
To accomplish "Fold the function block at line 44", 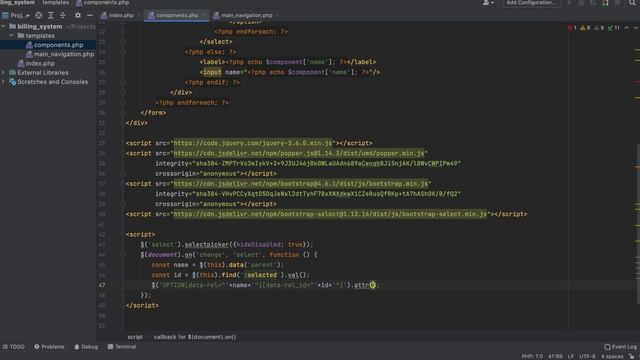I will point(123,255).
